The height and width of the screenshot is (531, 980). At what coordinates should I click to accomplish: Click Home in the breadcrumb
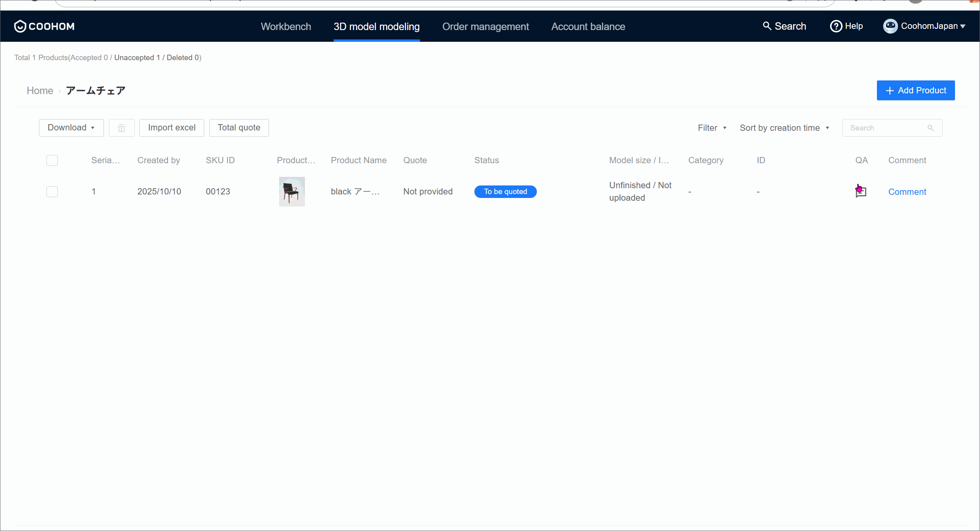tap(40, 91)
